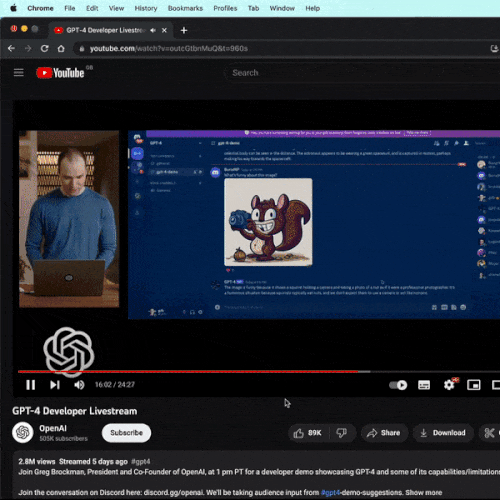Open the View menu
The height and width of the screenshot is (500, 500).
(116, 8)
